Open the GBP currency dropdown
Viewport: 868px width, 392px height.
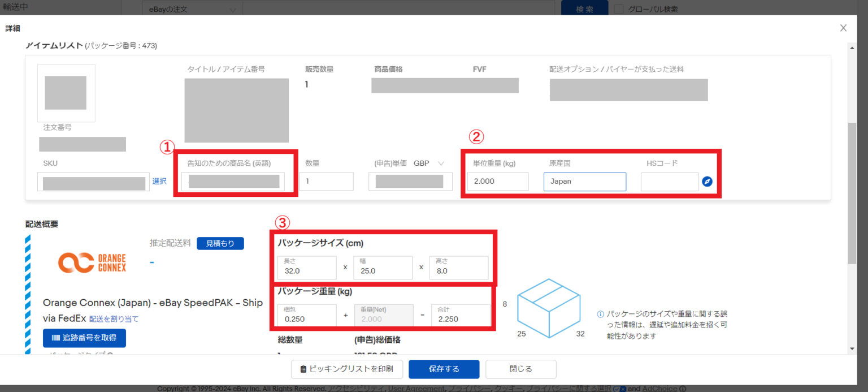[440, 163]
